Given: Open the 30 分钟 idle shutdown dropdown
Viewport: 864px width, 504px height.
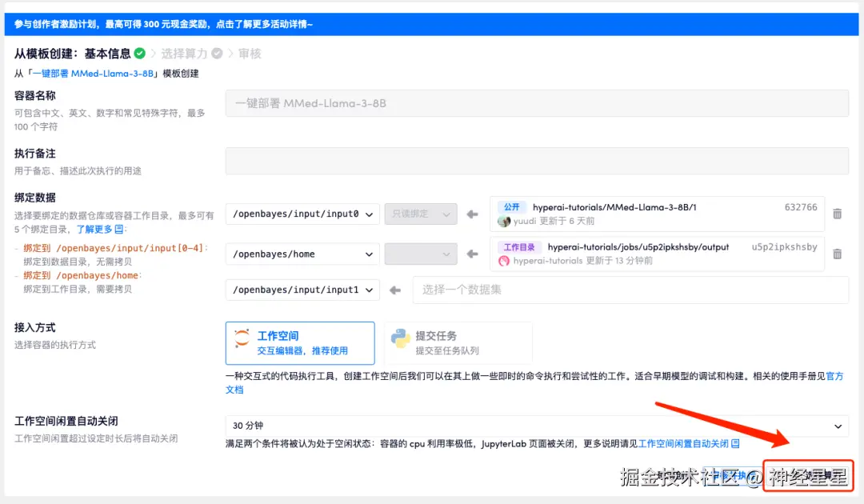Looking at the screenshot, I should (537, 426).
